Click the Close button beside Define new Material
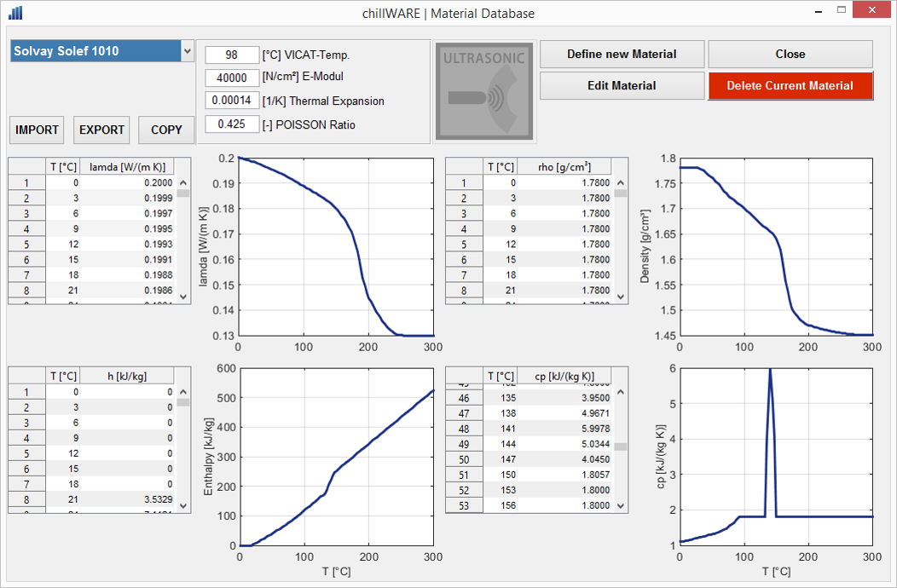 click(x=790, y=54)
